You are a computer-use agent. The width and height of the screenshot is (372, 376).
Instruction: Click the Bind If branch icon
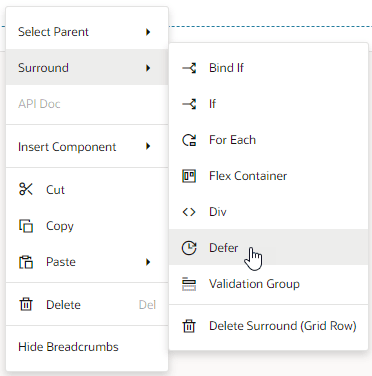tap(189, 68)
